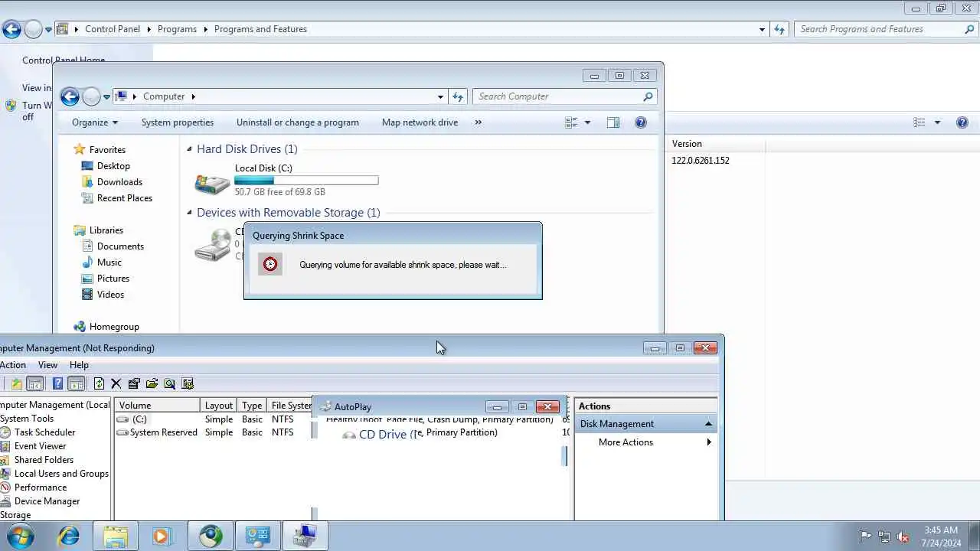This screenshot has width=980, height=551.
Task: Expand the toolbar overflow chevron in Computer window
Action: 479,122
